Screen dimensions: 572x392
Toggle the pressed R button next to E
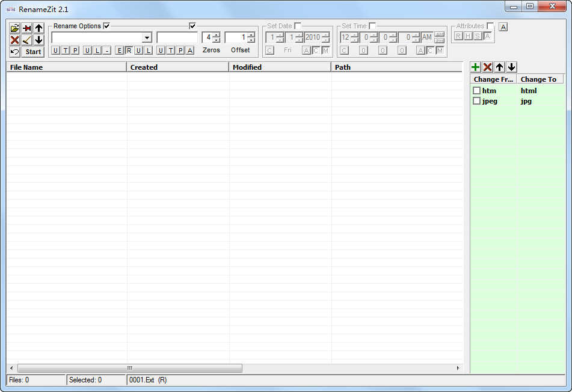click(x=129, y=51)
